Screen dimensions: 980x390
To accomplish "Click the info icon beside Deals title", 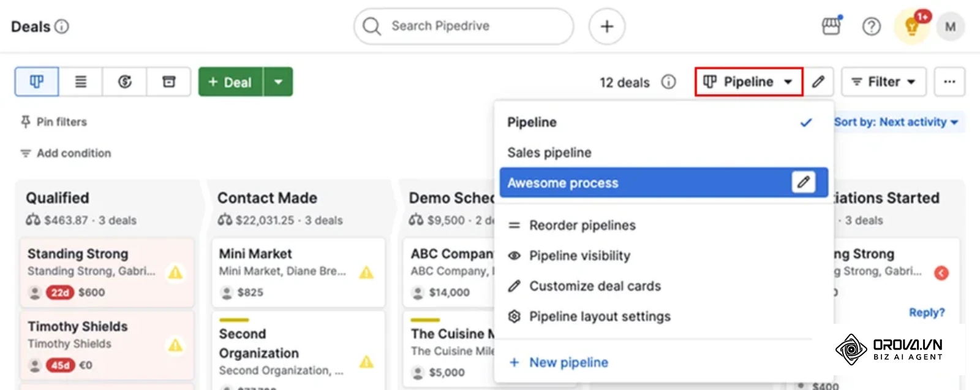I will click(x=62, y=26).
